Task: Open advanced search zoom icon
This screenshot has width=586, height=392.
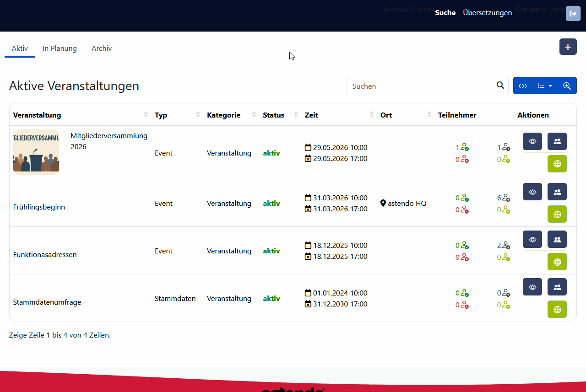Action: pos(567,86)
